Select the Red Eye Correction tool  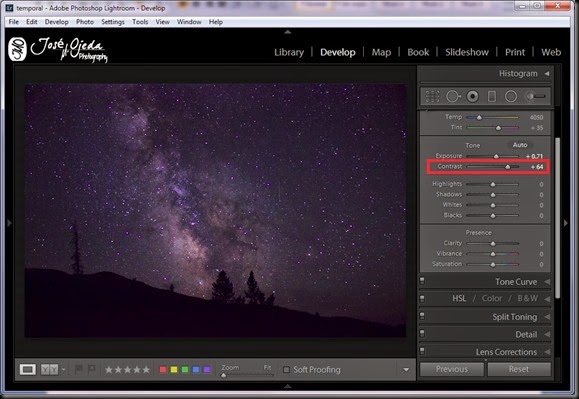coord(473,96)
